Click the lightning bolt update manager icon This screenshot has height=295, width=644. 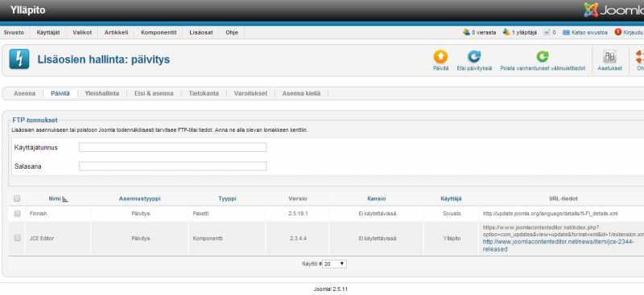(19, 59)
